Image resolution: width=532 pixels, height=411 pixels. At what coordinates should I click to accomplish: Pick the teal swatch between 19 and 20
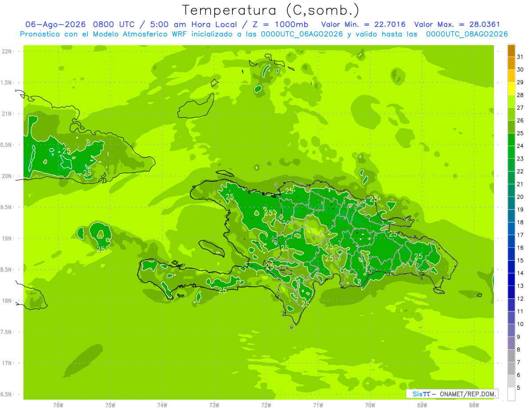511,204
